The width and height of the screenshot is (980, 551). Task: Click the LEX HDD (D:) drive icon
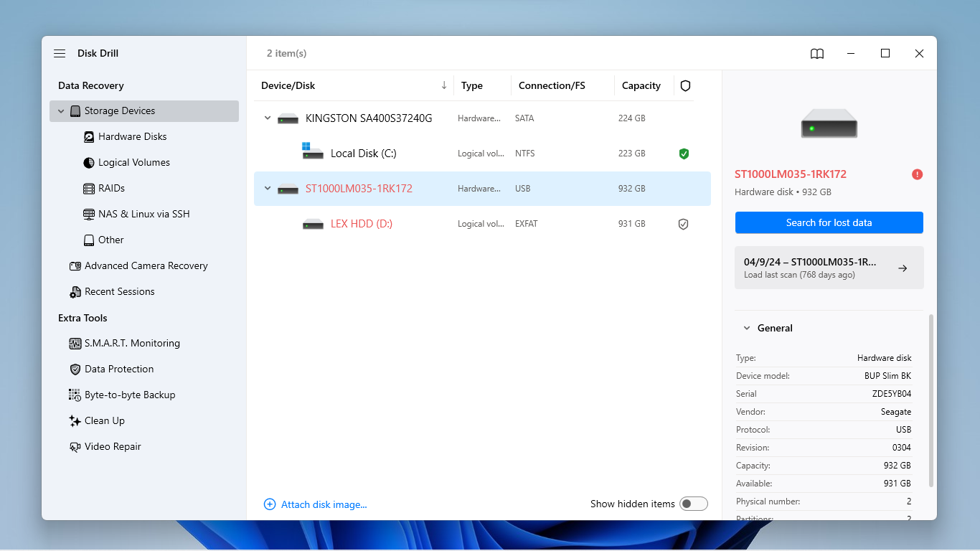(x=313, y=224)
